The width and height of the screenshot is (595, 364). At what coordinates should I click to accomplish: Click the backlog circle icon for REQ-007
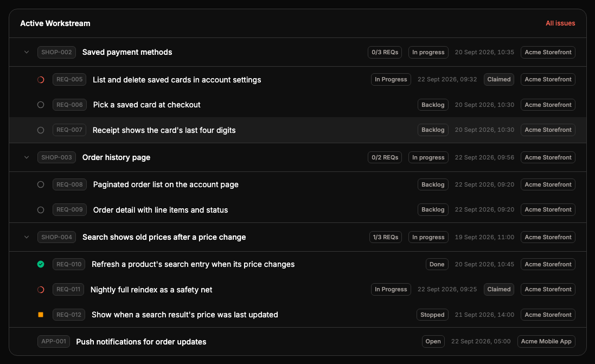[x=41, y=130]
